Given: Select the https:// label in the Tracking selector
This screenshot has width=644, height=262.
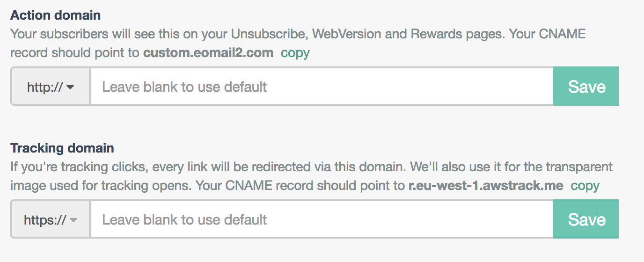Looking at the screenshot, I should 45,219.
